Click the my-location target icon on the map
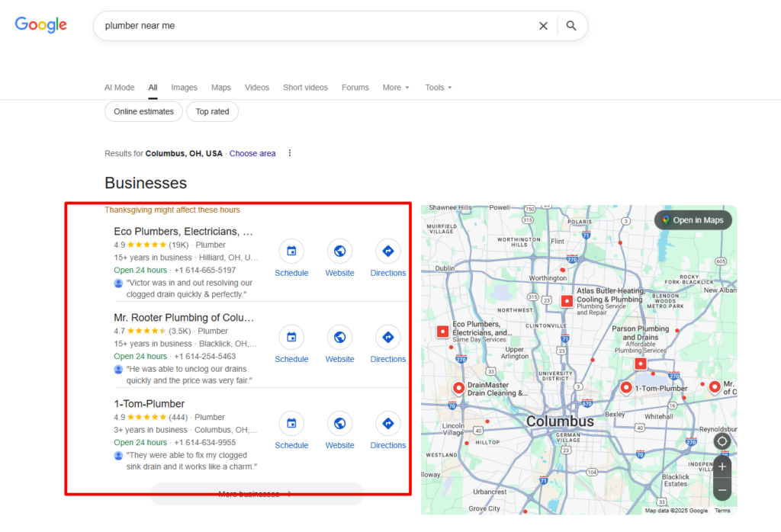The height and width of the screenshot is (532, 781). pyautogui.click(x=722, y=441)
